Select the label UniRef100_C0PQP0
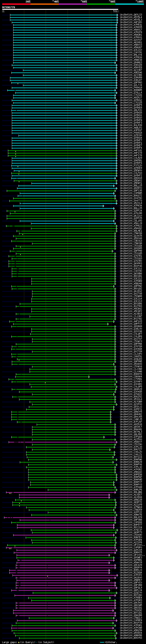This screenshot has width=146, height=644. coord(131,548)
